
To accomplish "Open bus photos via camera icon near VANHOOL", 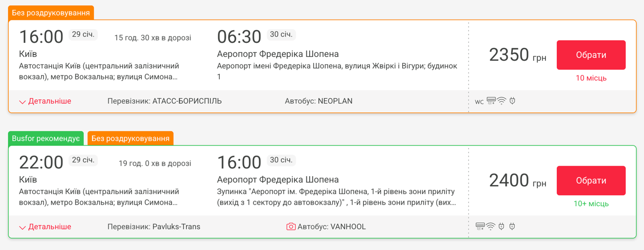I will 291,226.
